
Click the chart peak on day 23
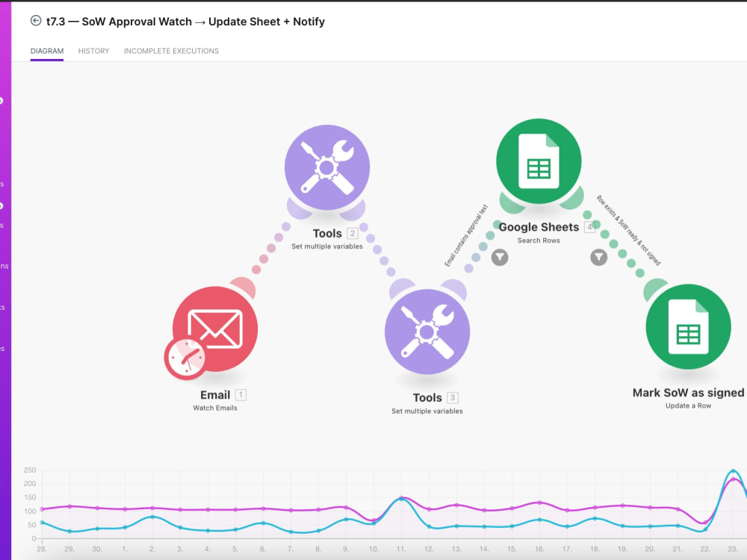(733, 471)
